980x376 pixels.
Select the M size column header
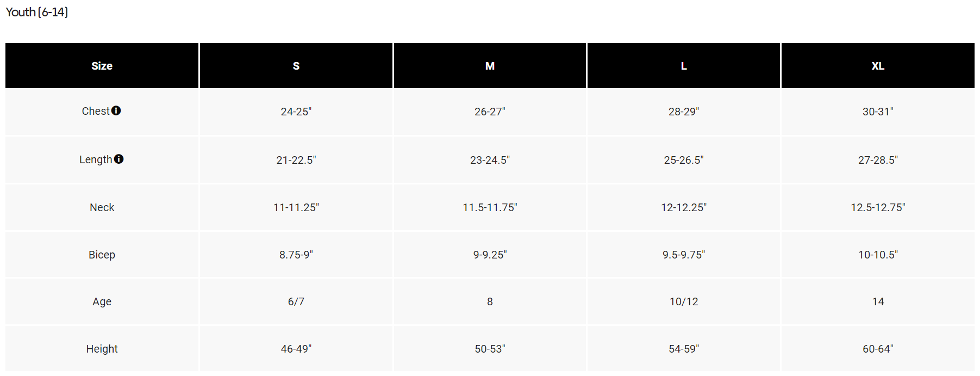point(490,66)
